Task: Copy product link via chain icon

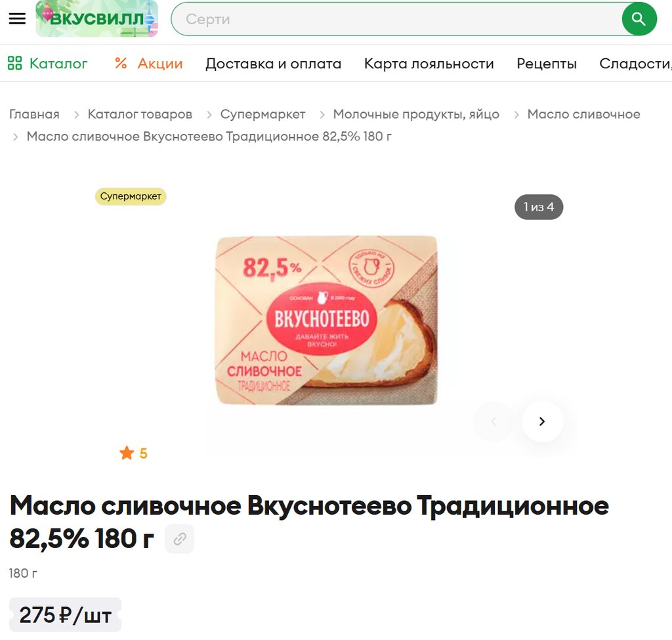Action: (180, 538)
